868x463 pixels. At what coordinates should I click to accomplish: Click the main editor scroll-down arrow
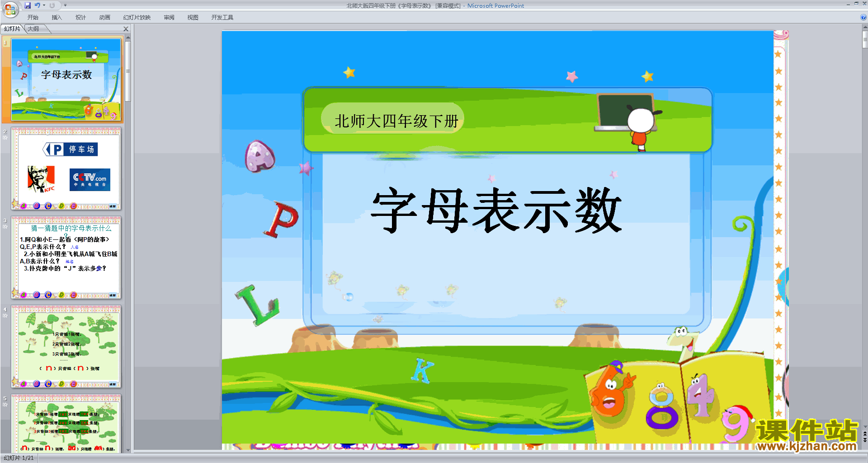(865, 426)
